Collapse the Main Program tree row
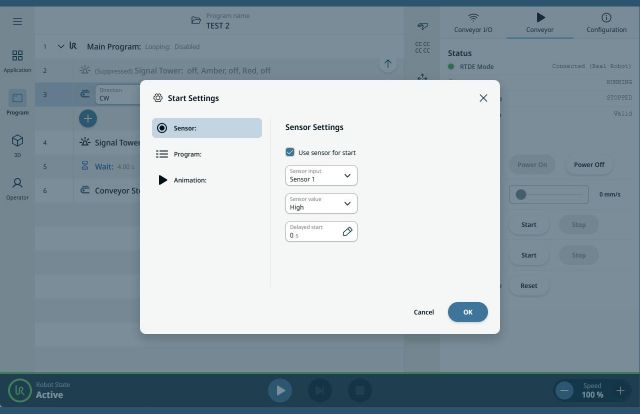640x414 pixels. tap(60, 46)
